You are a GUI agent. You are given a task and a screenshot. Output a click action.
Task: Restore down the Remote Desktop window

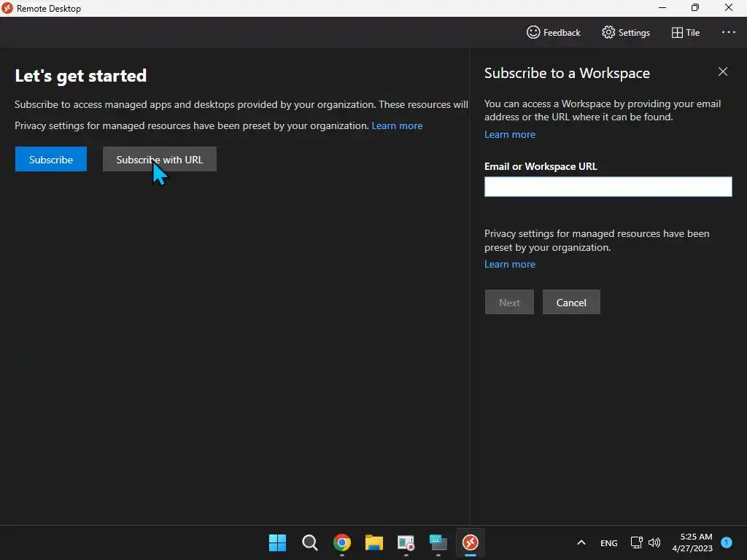click(x=695, y=7)
